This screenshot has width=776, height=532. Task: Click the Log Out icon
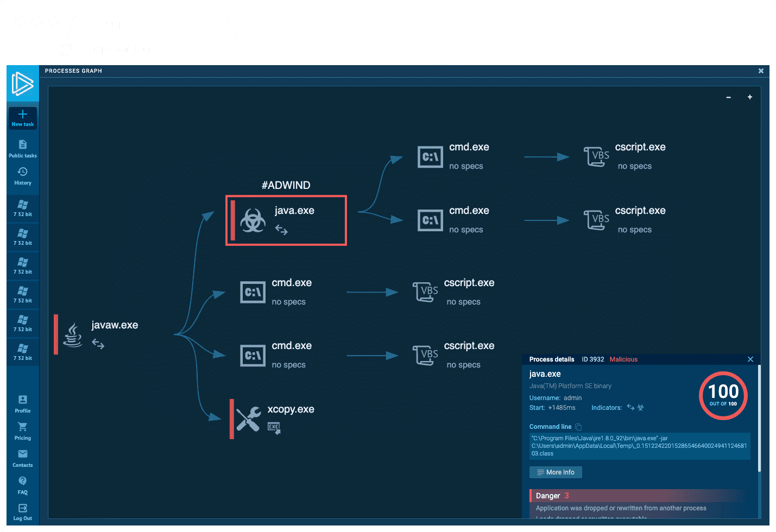click(x=23, y=509)
